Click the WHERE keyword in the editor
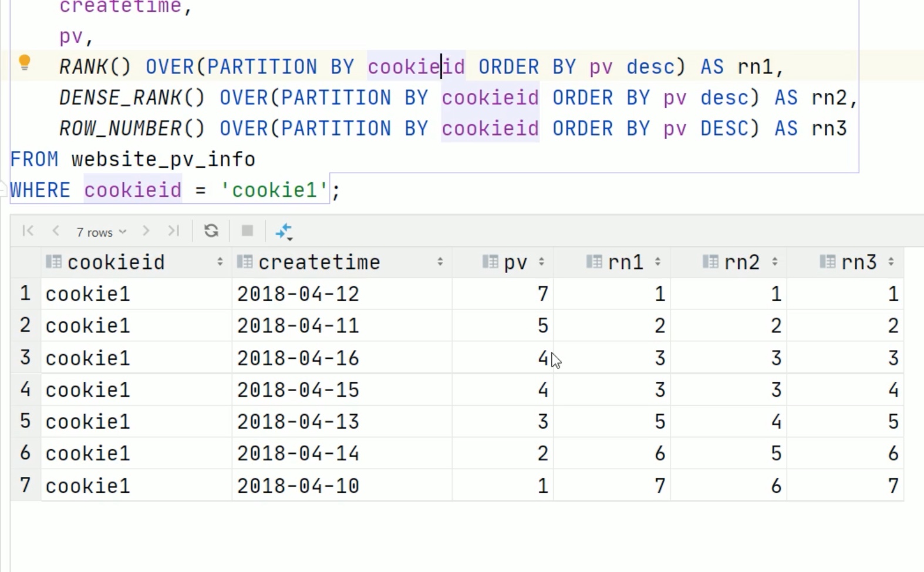 coord(40,190)
